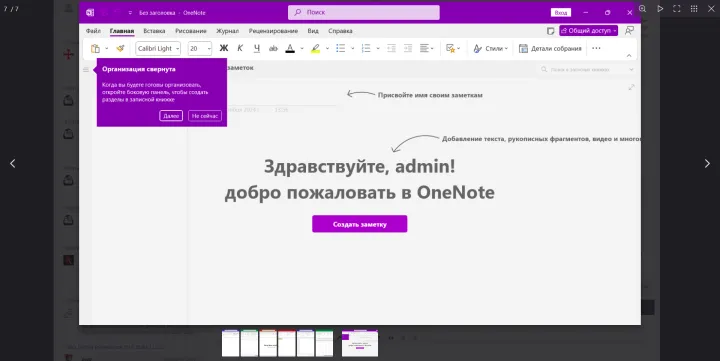This screenshot has height=361, width=720.
Task: Switch to the Рецензирование tab
Action: pyautogui.click(x=273, y=31)
